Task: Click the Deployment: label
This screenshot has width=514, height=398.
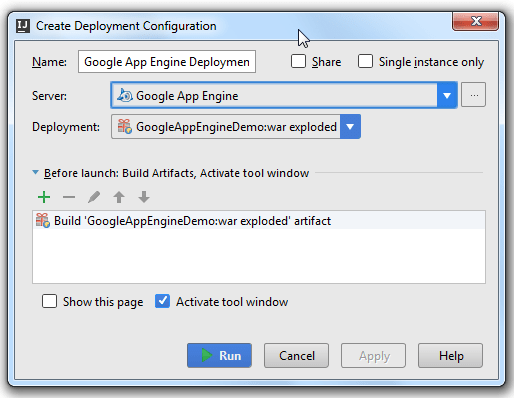Action: pos(66,127)
